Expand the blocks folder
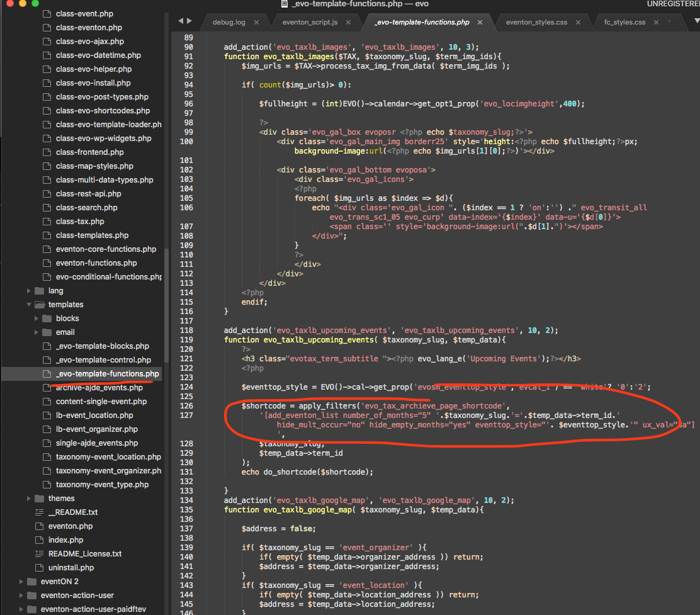The image size is (700, 615). click(36, 319)
